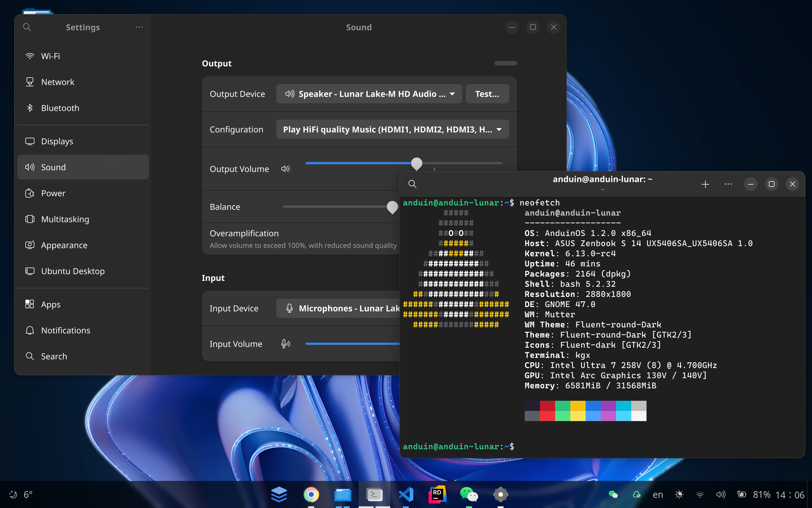Image resolution: width=812 pixels, height=508 pixels.
Task: Mute output via Output Volume speaker icon
Action: point(286,169)
